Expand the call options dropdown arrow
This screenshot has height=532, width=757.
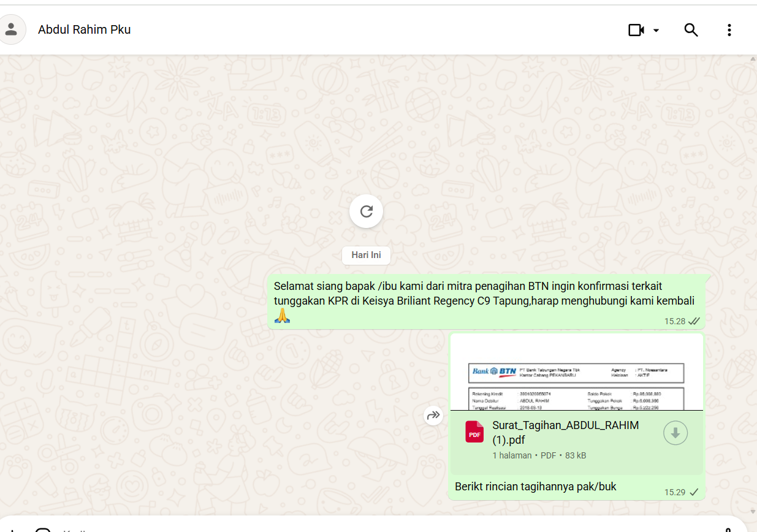pyautogui.click(x=656, y=31)
